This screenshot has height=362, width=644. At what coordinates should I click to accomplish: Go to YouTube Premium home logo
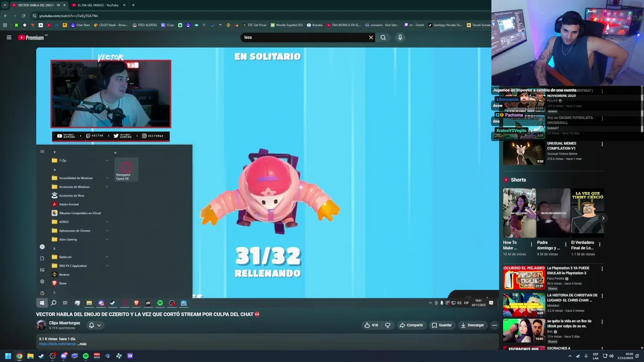coord(31,37)
